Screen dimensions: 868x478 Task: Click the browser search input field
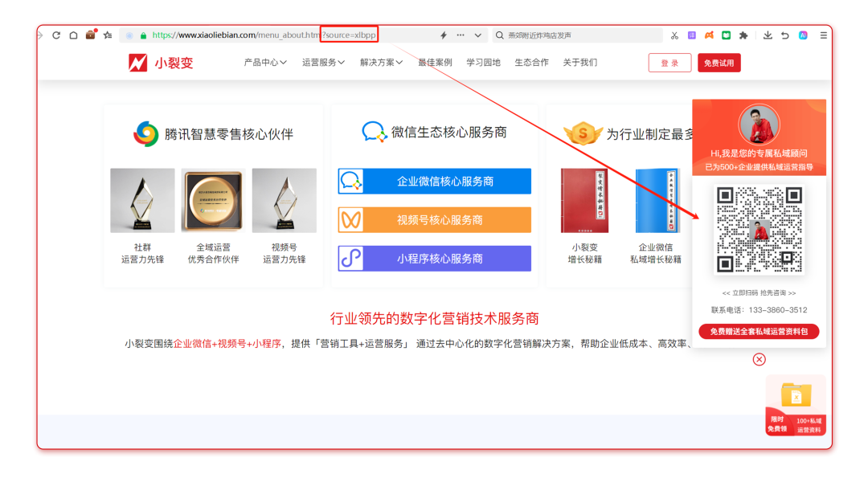[579, 35]
